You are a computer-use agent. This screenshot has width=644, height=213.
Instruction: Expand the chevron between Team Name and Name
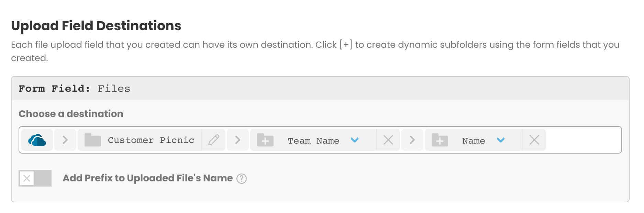click(x=412, y=140)
